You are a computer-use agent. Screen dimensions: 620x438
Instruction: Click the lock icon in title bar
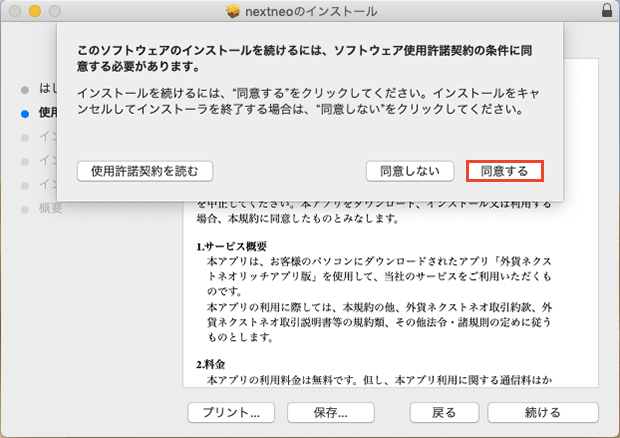[x=606, y=11]
